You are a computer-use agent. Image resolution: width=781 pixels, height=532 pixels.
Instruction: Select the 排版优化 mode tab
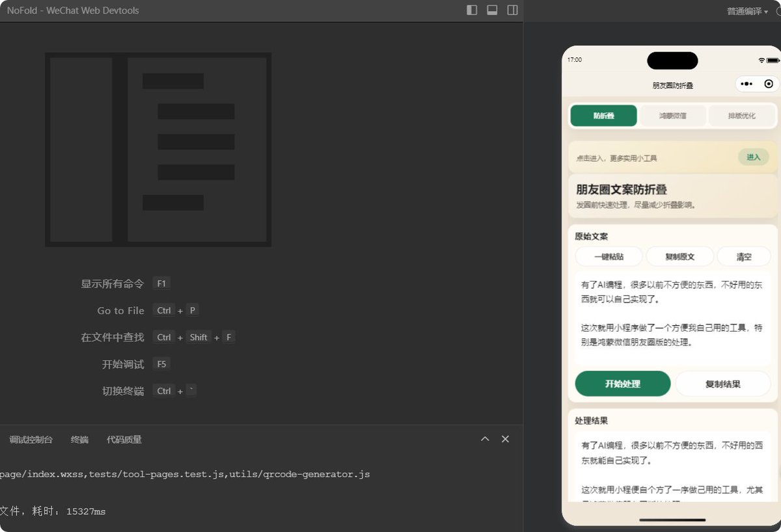(742, 116)
